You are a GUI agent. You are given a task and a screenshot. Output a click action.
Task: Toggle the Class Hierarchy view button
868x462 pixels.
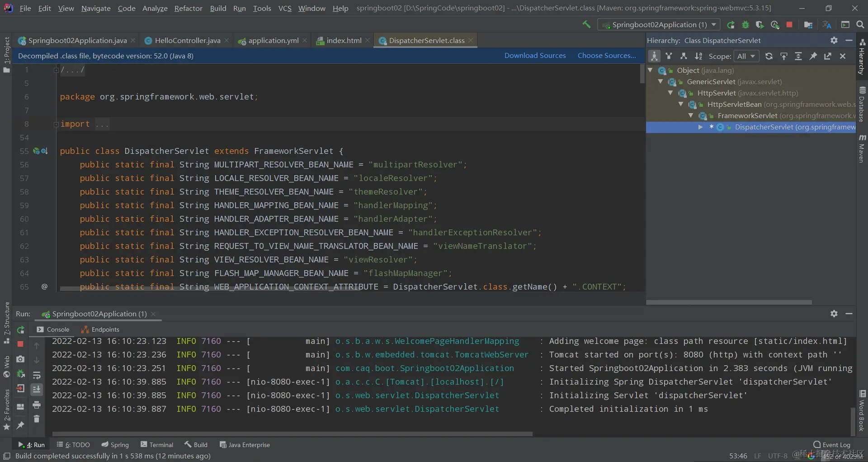(654, 56)
